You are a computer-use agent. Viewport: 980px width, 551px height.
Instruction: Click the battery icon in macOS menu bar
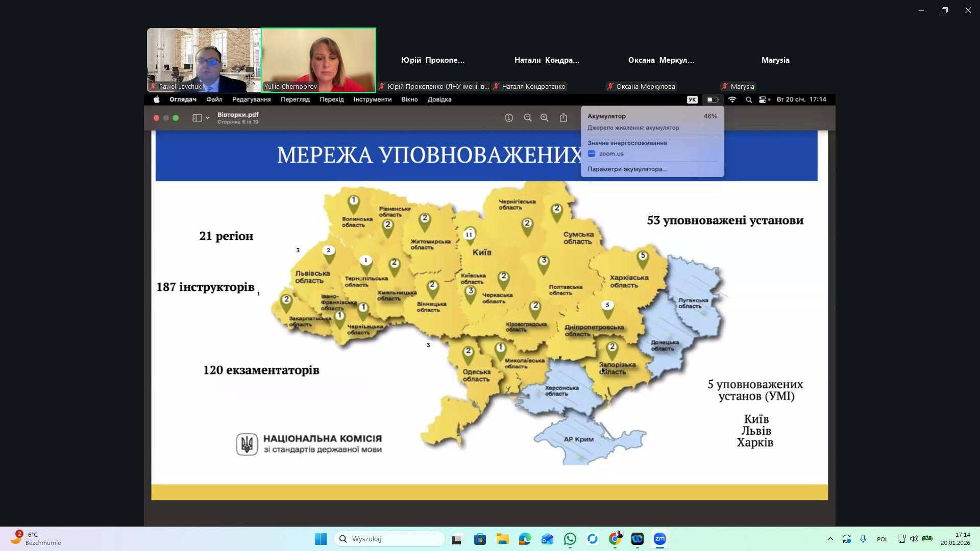point(713,100)
